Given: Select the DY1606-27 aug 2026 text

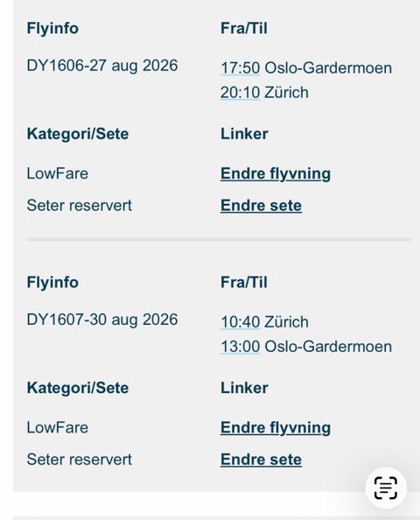Looking at the screenshot, I should coord(102,66).
